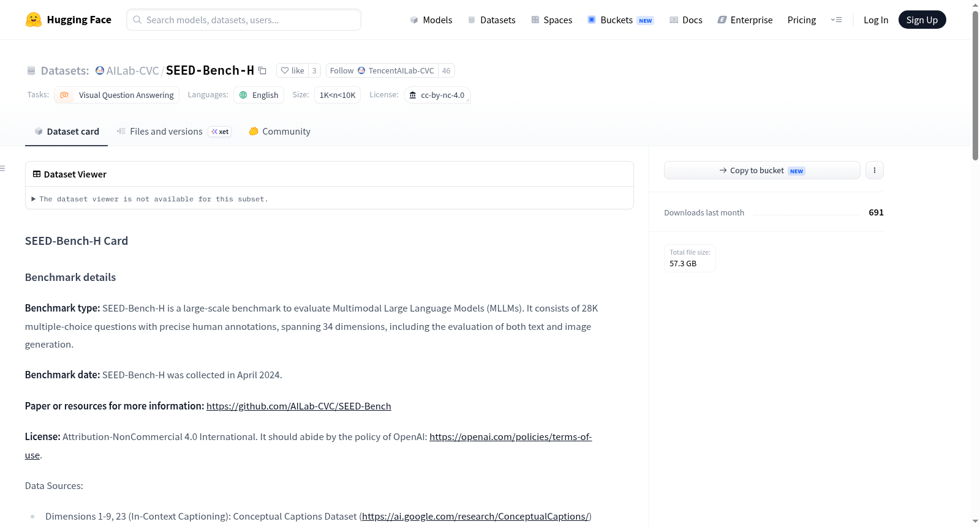Open Buckets in the navigation

tap(620, 20)
